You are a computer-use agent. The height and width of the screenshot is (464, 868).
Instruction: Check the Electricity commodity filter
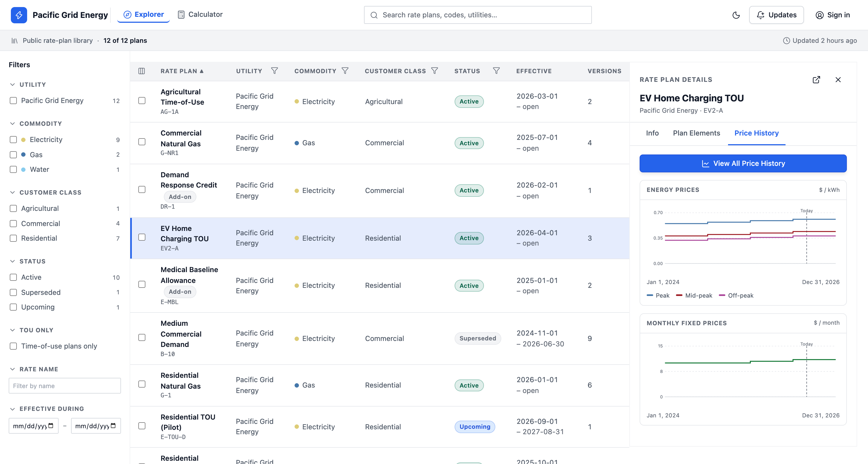(x=13, y=140)
